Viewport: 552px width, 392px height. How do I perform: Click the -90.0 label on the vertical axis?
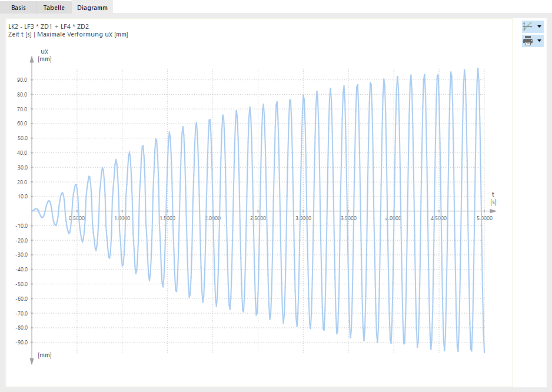[x=21, y=343]
